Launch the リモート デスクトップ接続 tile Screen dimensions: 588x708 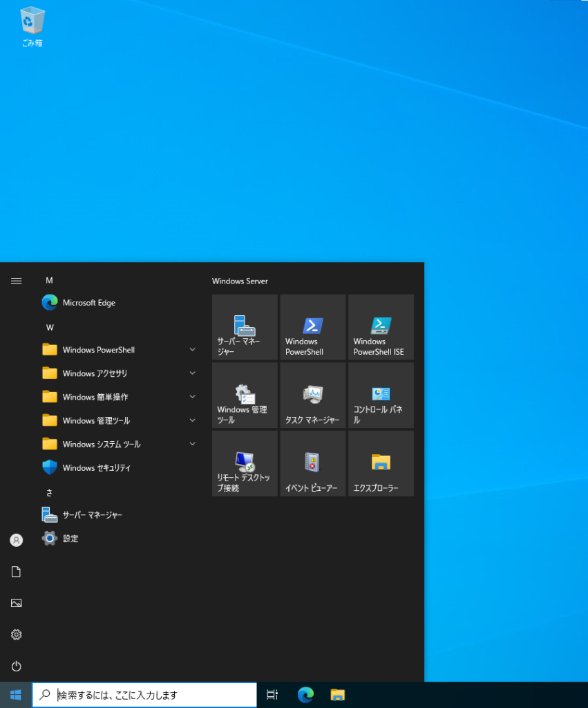245,463
